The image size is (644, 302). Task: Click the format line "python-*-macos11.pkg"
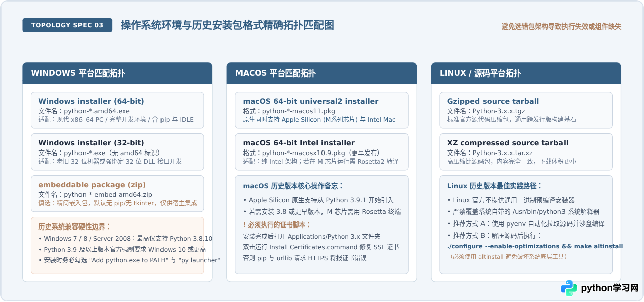pos(289,111)
